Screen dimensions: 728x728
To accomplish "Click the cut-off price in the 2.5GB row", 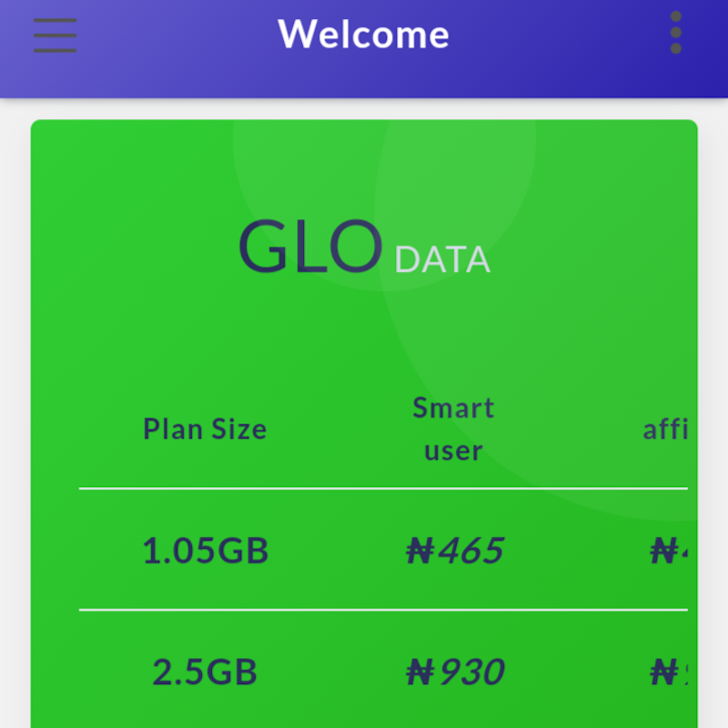I will pyautogui.click(x=670, y=672).
